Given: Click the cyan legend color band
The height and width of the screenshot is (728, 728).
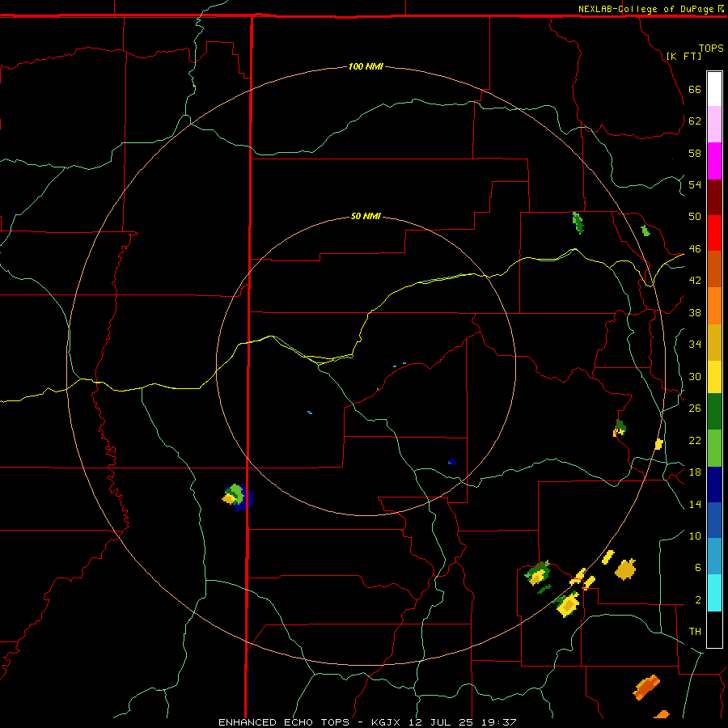Looking at the screenshot, I should (x=714, y=593).
